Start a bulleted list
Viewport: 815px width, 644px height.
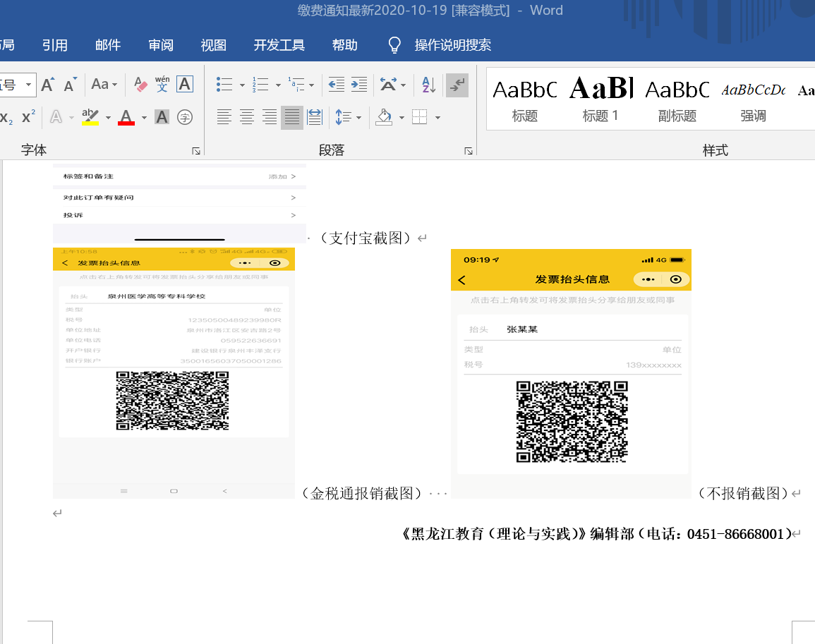pyautogui.click(x=224, y=84)
